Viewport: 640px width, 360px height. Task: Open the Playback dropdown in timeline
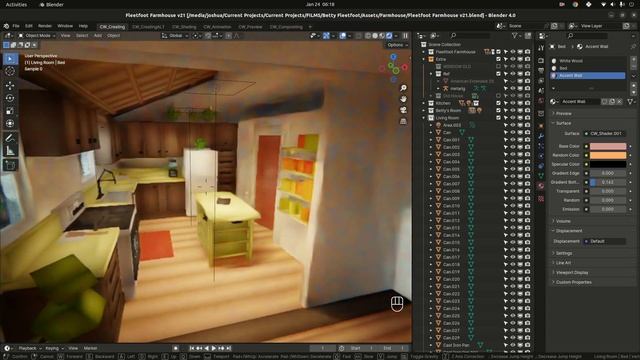click(30, 349)
